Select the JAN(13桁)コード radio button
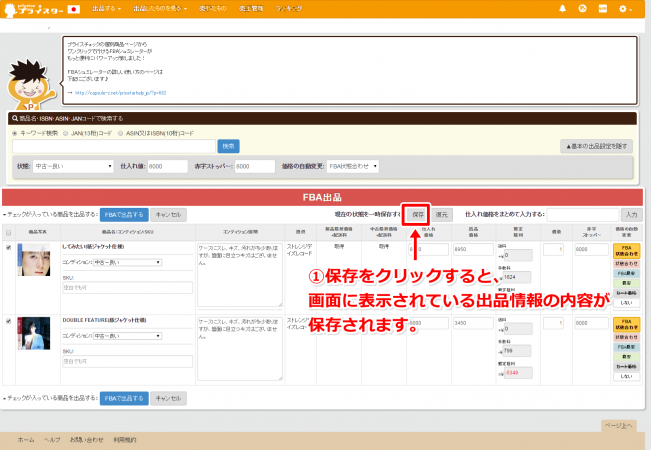 pyautogui.click(x=66, y=134)
